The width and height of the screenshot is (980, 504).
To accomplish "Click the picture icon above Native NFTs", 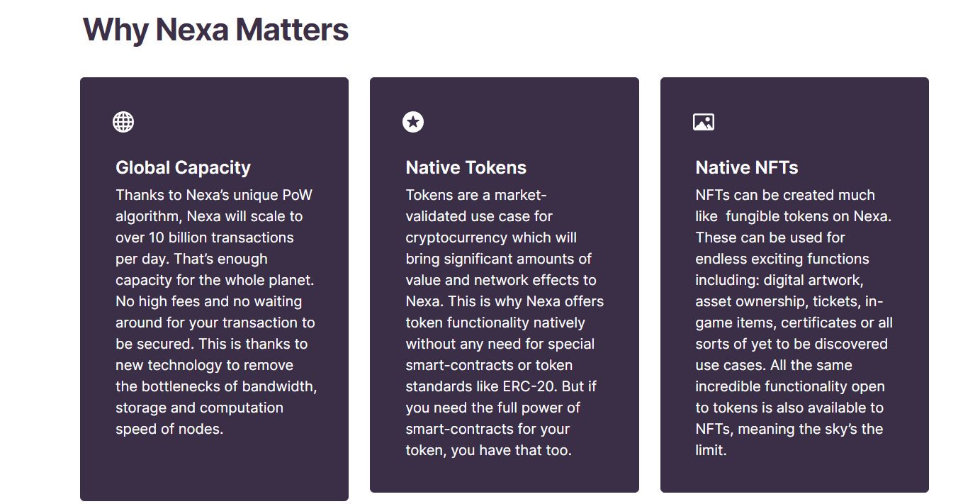I will 703,122.
